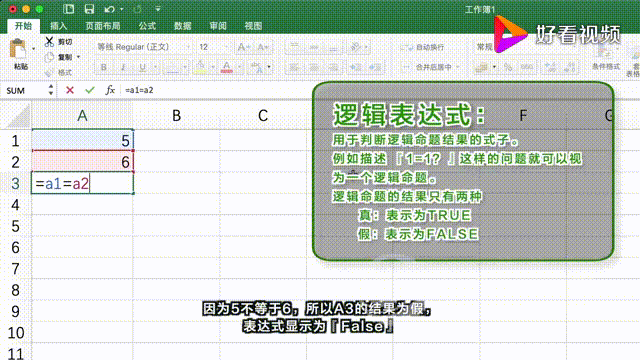Toggle Italic formatting
The width and height of the screenshot is (640, 360).
tap(123, 67)
